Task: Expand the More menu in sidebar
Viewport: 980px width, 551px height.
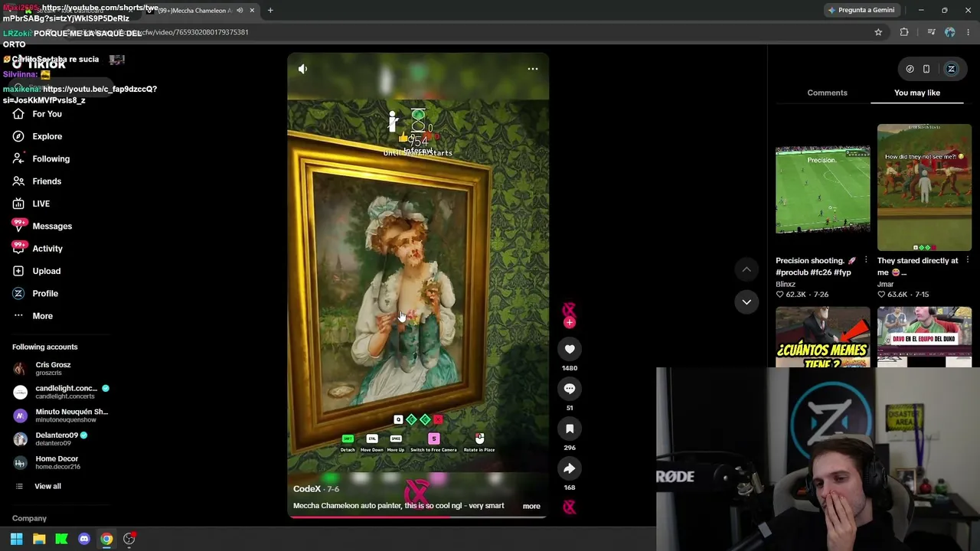Action: tap(42, 316)
